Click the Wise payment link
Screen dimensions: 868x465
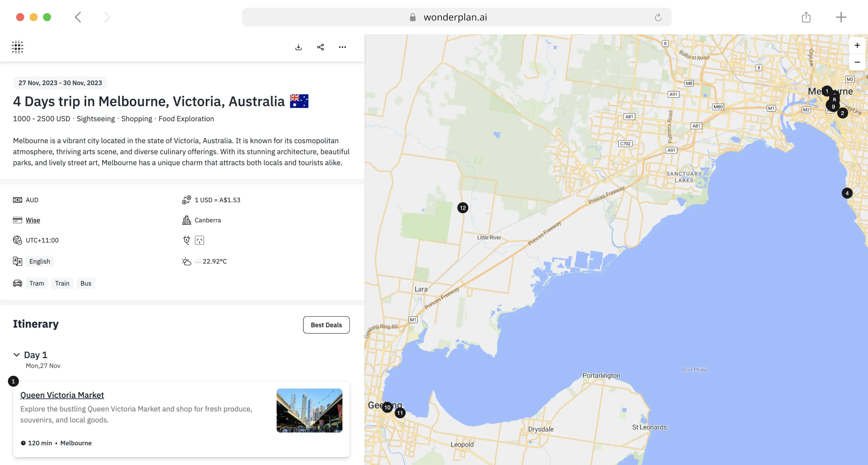pyautogui.click(x=33, y=220)
